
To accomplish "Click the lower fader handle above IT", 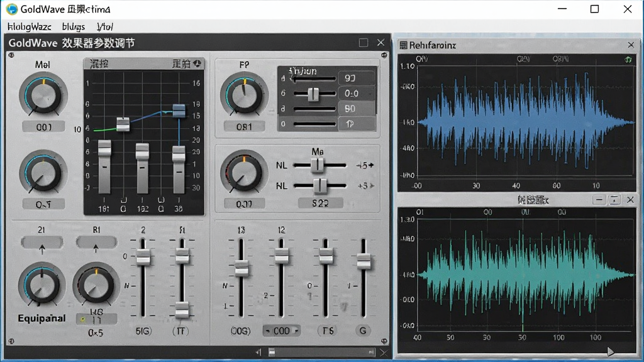I will coord(182,310).
